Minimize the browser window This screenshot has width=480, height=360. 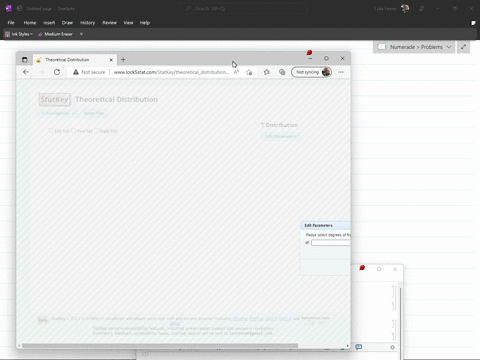[x=310, y=59]
